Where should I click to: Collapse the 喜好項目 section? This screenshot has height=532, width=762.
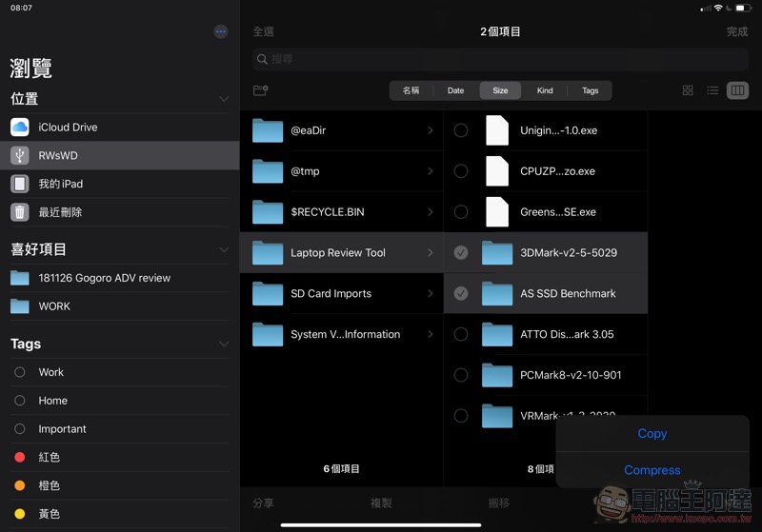pyautogui.click(x=224, y=249)
